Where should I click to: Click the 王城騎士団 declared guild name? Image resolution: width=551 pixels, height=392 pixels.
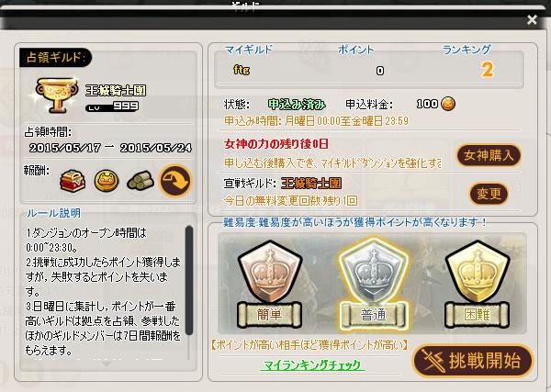point(311,184)
